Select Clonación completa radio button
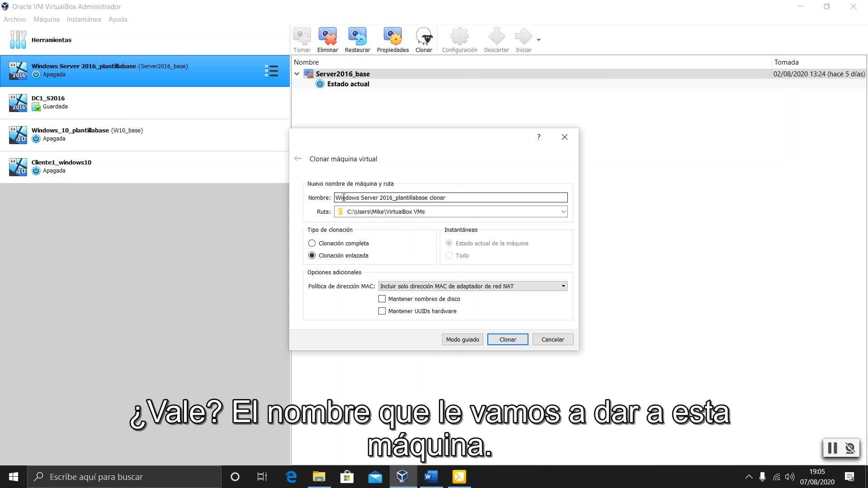This screenshot has height=488, width=868. [x=312, y=243]
